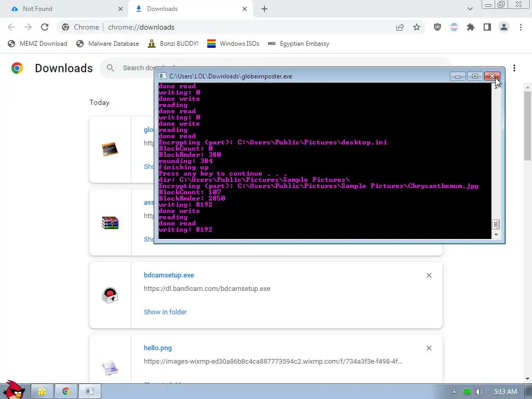Click the striped flag extension icon
The width and height of the screenshot is (532, 399).
(454, 27)
